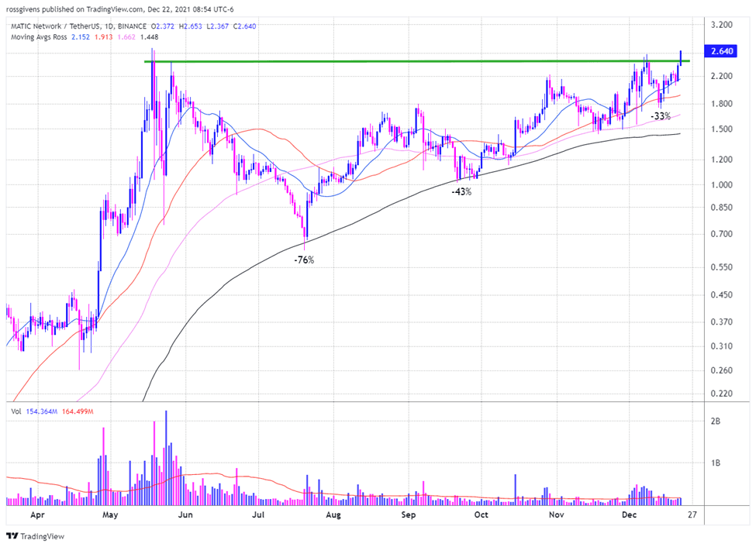Click the Dec label on time axis
This screenshot has width=756, height=547.
629,514
